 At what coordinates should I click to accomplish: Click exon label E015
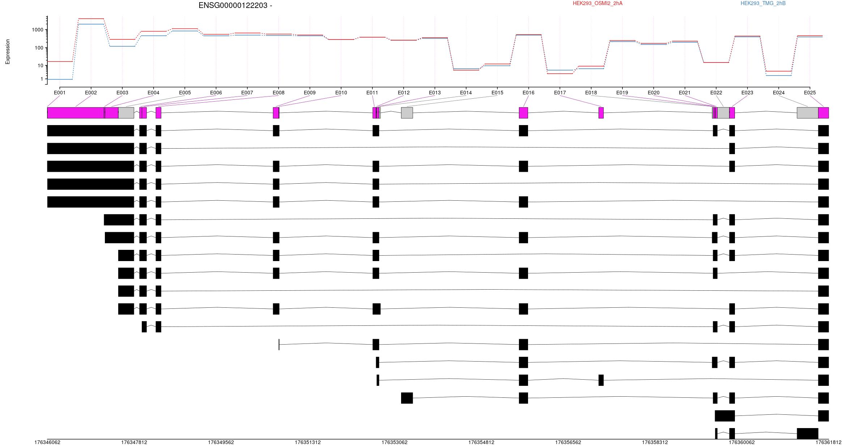pos(497,93)
